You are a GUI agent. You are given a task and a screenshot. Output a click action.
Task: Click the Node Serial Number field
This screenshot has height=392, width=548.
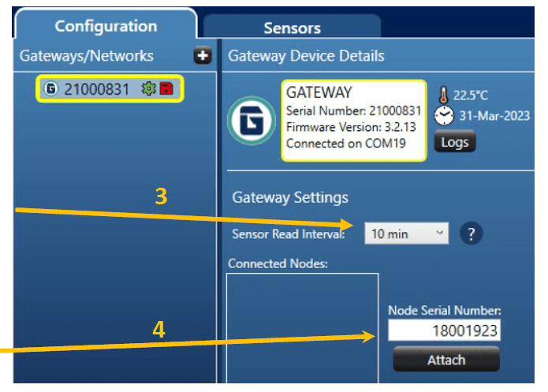click(445, 330)
